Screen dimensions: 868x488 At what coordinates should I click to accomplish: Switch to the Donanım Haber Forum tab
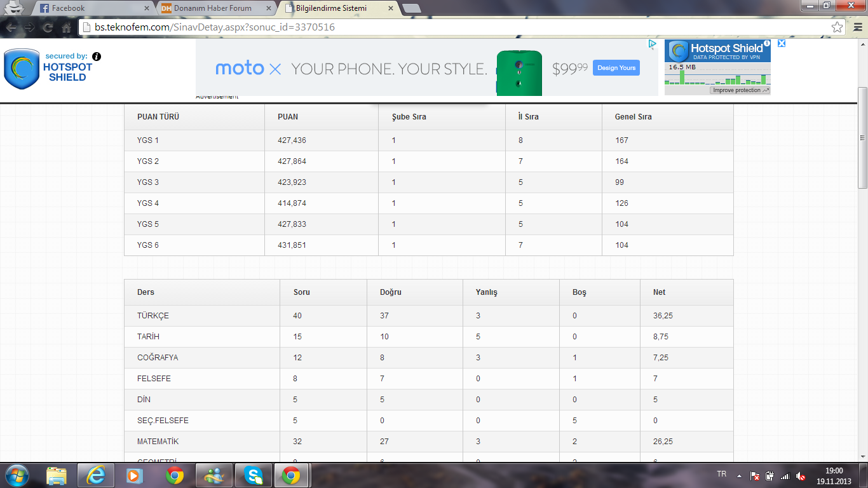pyautogui.click(x=213, y=8)
